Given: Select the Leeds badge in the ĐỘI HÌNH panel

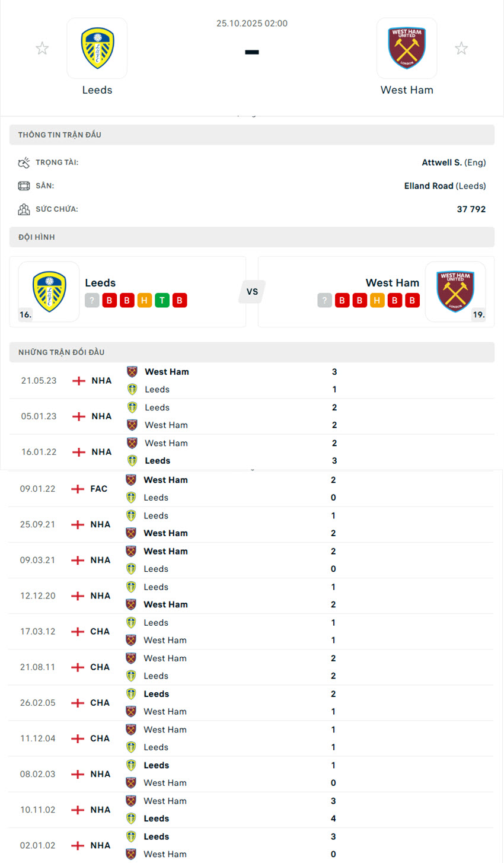Looking at the screenshot, I should (x=49, y=291).
